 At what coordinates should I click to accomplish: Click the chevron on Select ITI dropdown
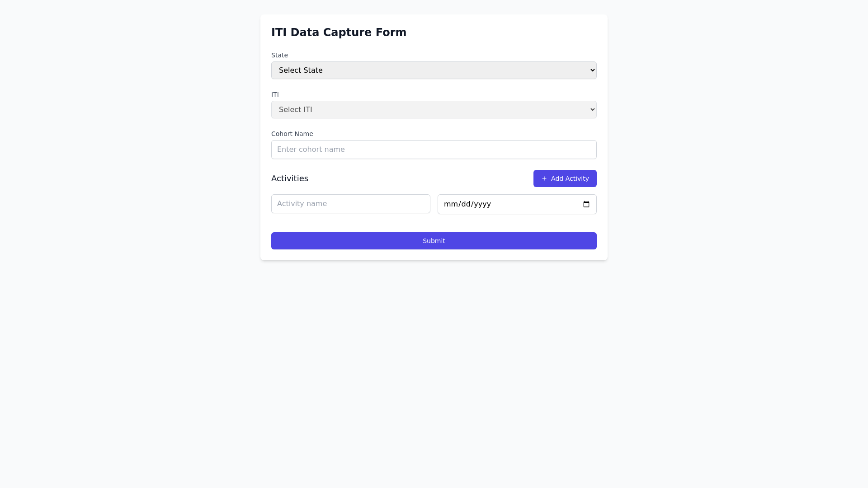pos(592,109)
